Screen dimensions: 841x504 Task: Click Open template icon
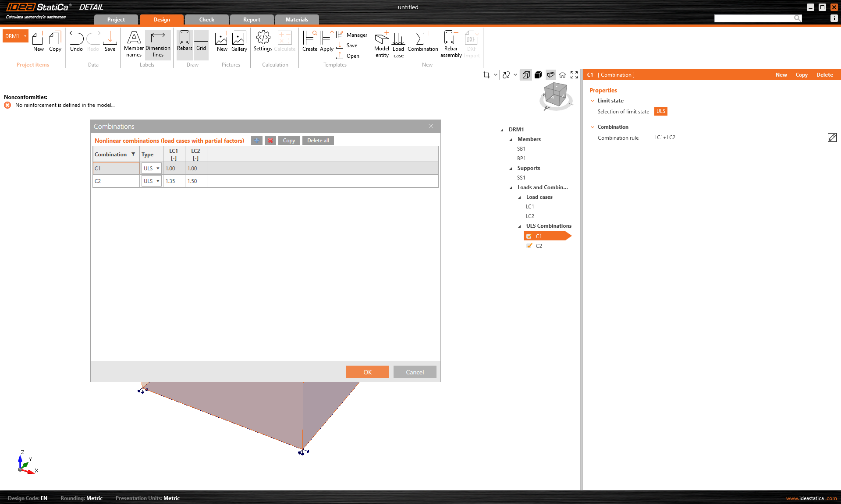(340, 56)
